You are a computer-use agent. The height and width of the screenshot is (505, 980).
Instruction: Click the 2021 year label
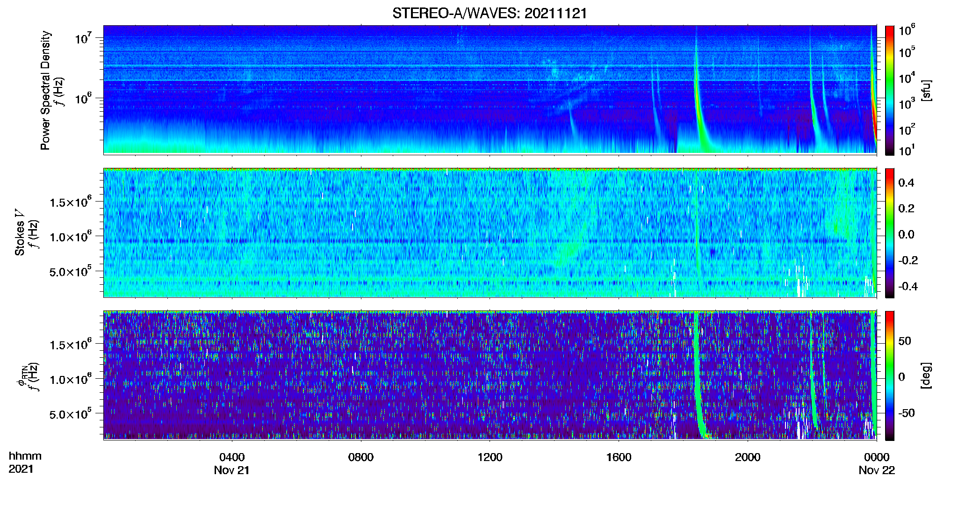point(21,469)
